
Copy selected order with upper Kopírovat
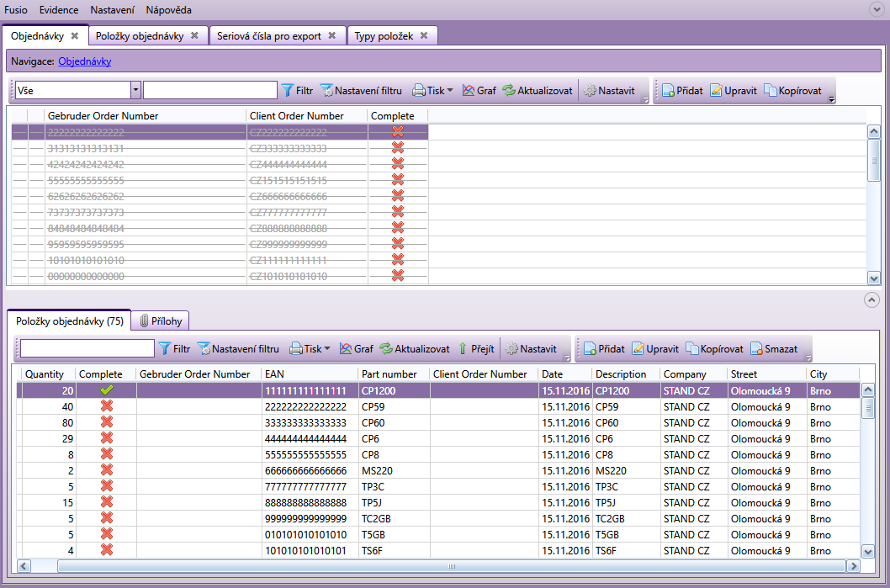tap(792, 90)
